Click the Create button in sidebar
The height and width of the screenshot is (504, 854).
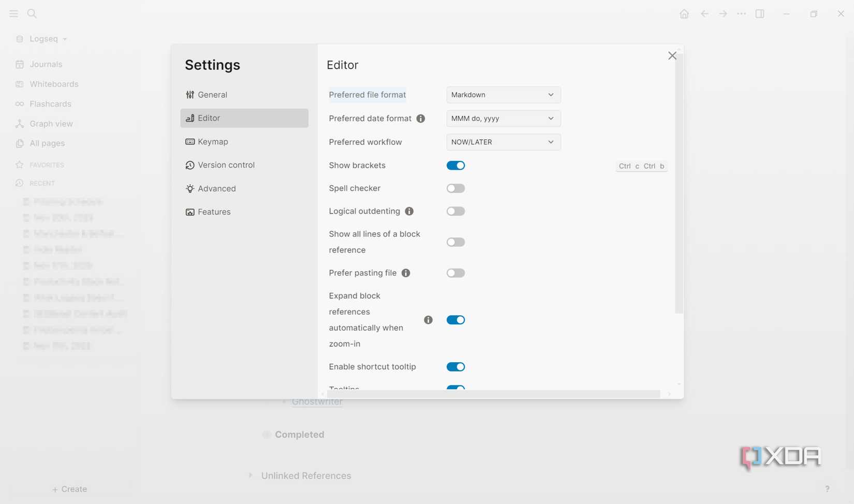coord(69,489)
